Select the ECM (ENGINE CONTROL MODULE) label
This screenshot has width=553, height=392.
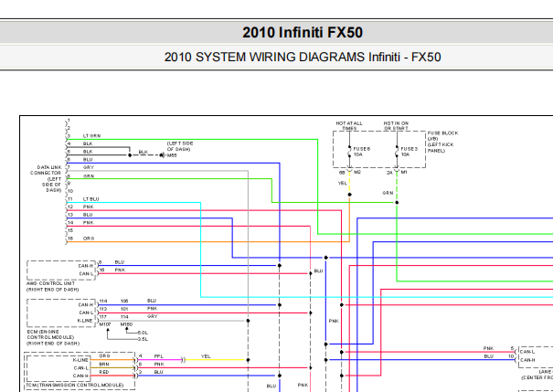pyautogui.click(x=53, y=337)
